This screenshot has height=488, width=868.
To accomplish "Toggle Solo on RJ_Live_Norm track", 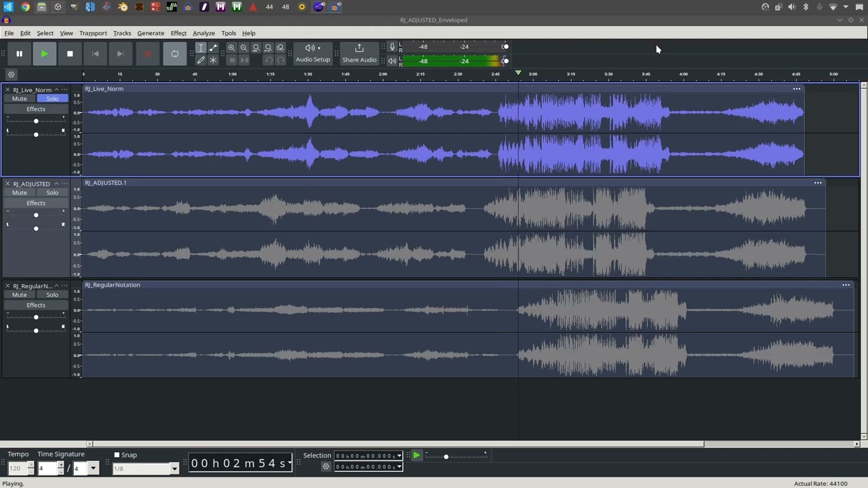I will point(52,99).
